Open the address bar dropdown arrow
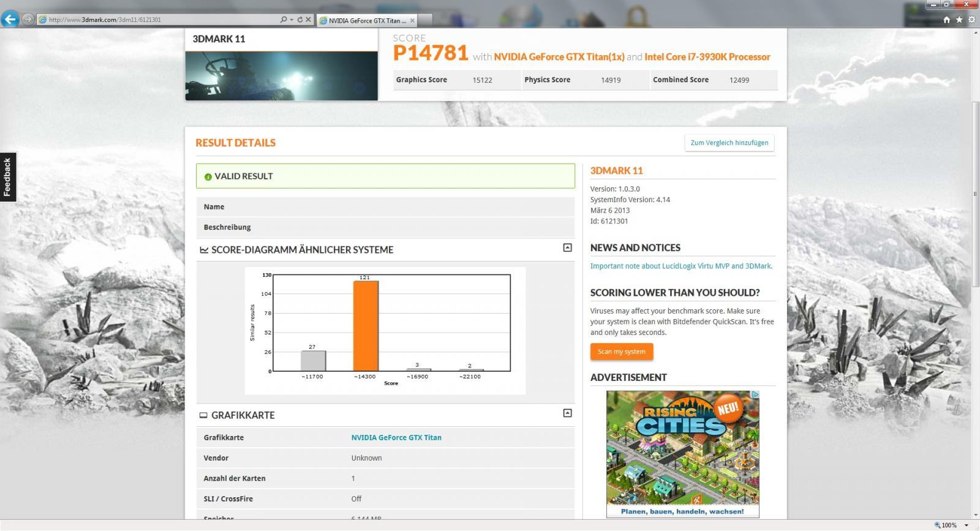 [291, 20]
